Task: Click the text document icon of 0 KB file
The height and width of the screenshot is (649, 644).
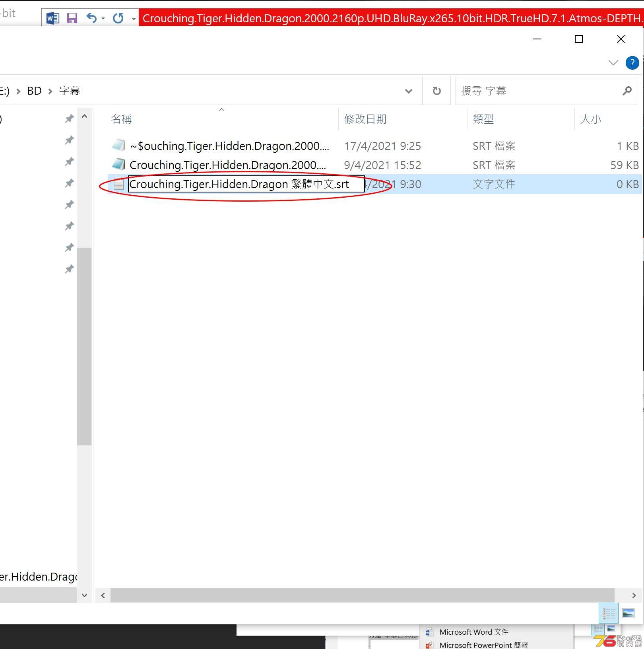Action: 118,184
